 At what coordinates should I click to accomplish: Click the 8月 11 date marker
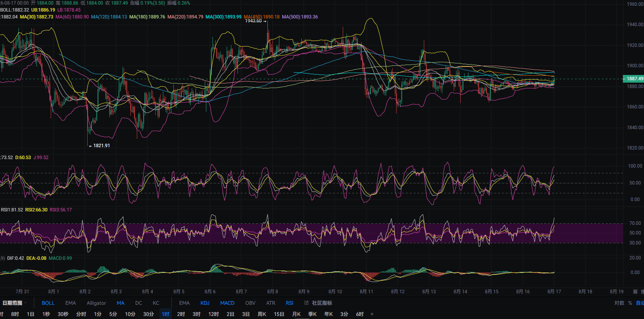click(366, 291)
